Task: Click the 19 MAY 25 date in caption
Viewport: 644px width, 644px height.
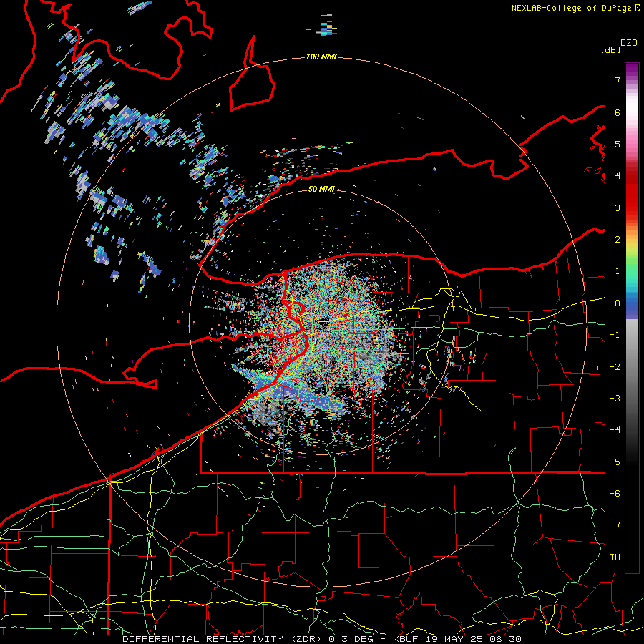Action: coord(454,639)
